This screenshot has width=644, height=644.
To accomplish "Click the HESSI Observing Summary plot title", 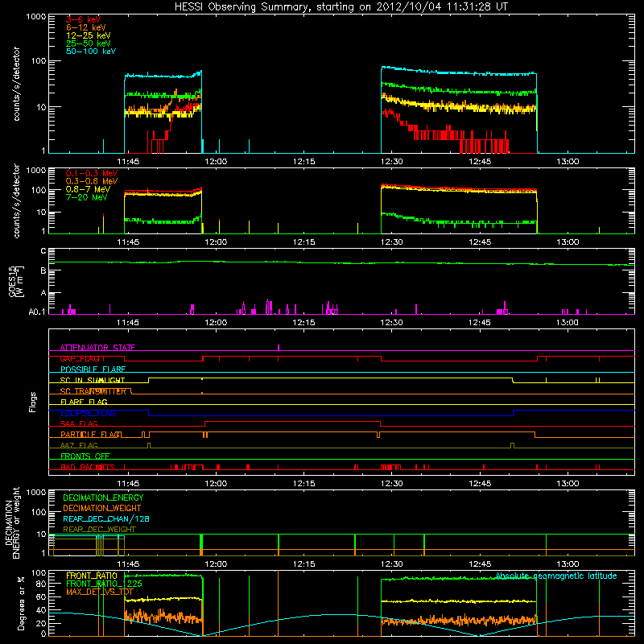I will [341, 7].
